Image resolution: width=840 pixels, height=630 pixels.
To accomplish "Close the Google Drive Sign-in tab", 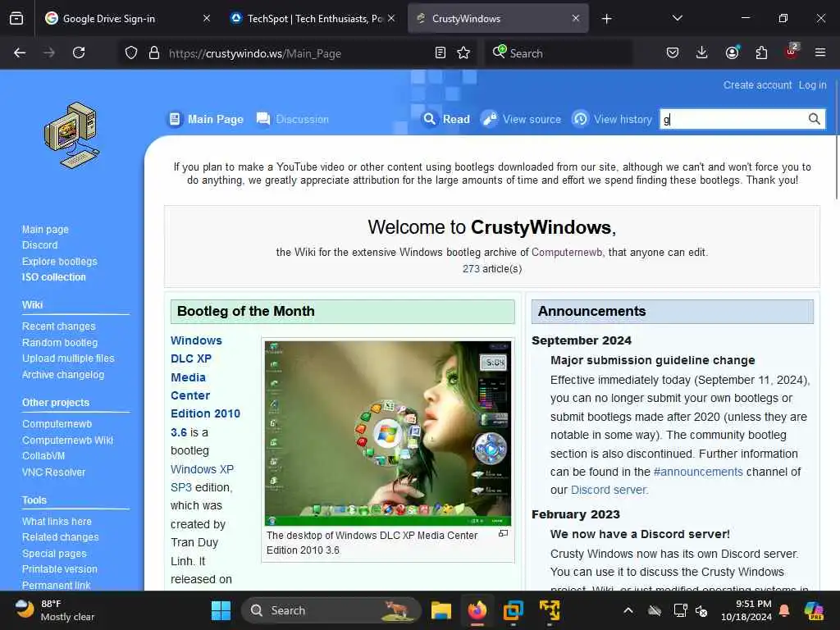I will point(207,18).
